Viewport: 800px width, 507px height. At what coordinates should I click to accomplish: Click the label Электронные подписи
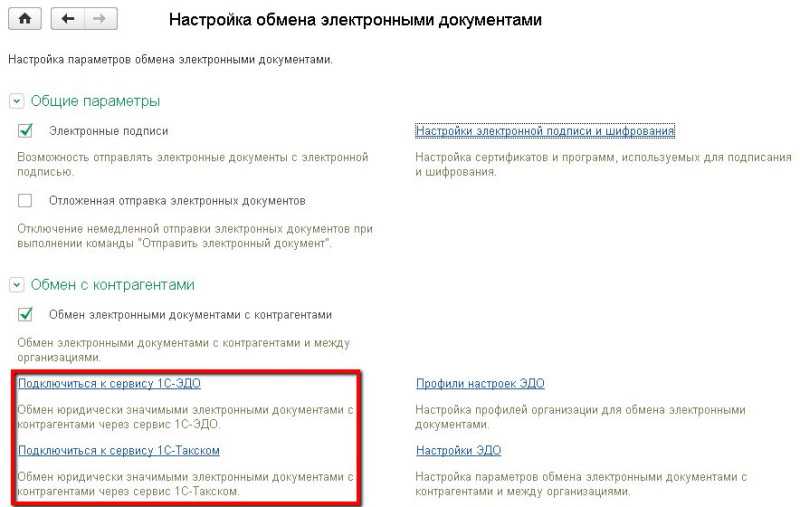tap(108, 131)
